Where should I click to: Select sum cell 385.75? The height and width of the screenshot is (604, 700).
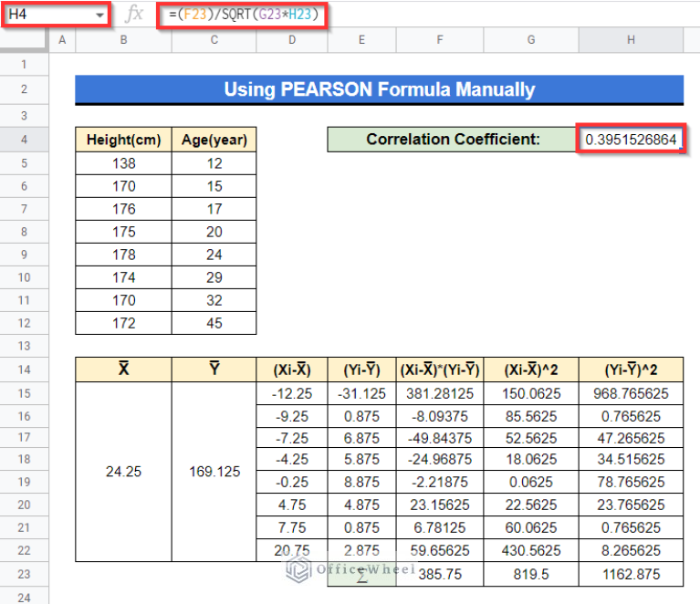click(440, 574)
